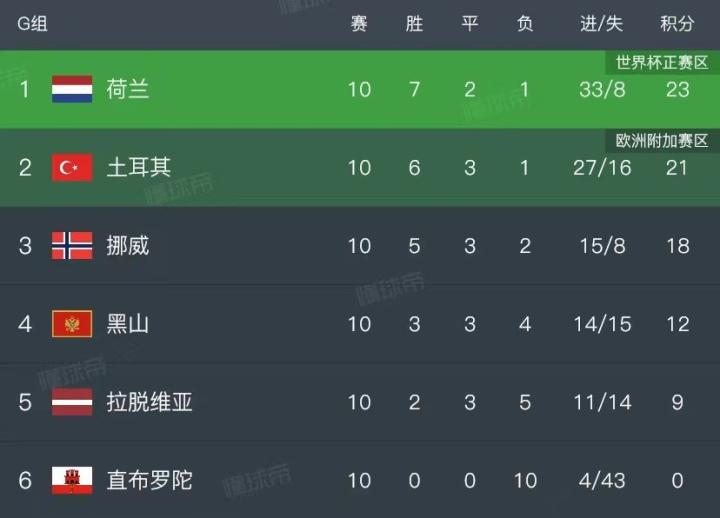The width and height of the screenshot is (720, 518).
Task: Open the 拉脱维亚 team page
Action: point(150,402)
